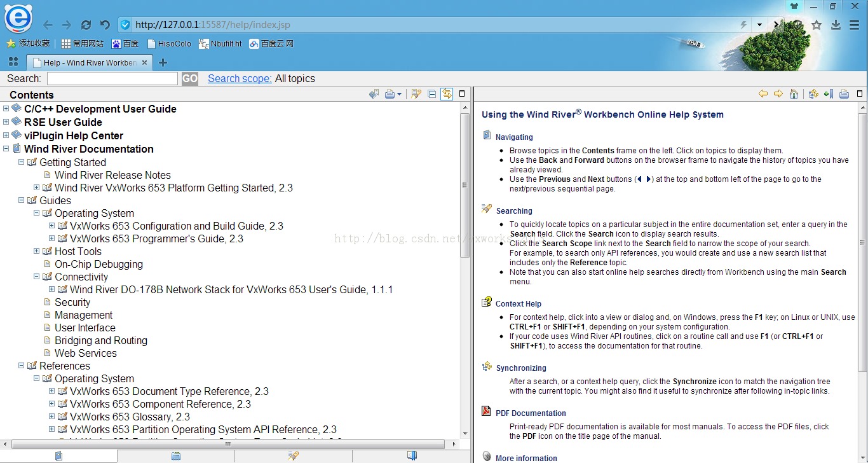Switch to the Bookmarks tab at bottom
The width and height of the screenshot is (868, 463).
point(411,456)
